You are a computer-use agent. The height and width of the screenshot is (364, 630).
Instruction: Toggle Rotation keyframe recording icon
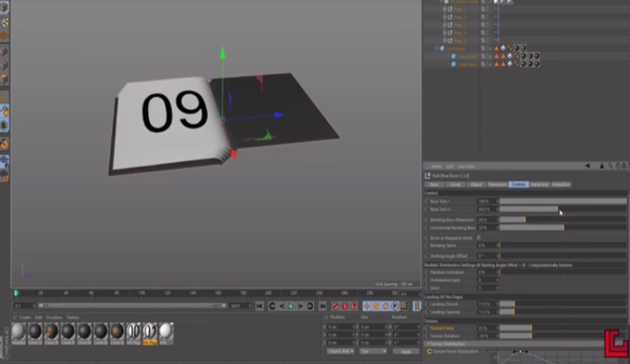tap(385, 306)
